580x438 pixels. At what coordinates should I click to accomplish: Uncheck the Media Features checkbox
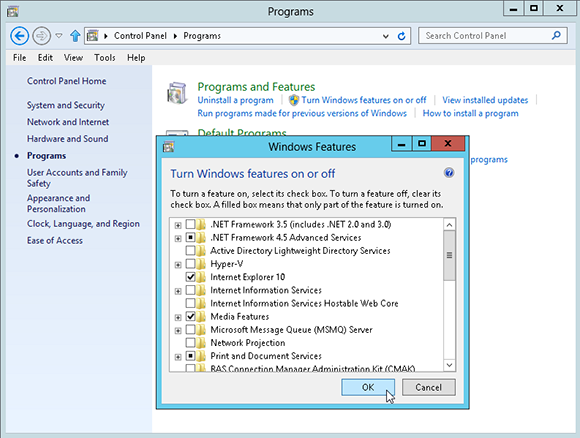190,316
